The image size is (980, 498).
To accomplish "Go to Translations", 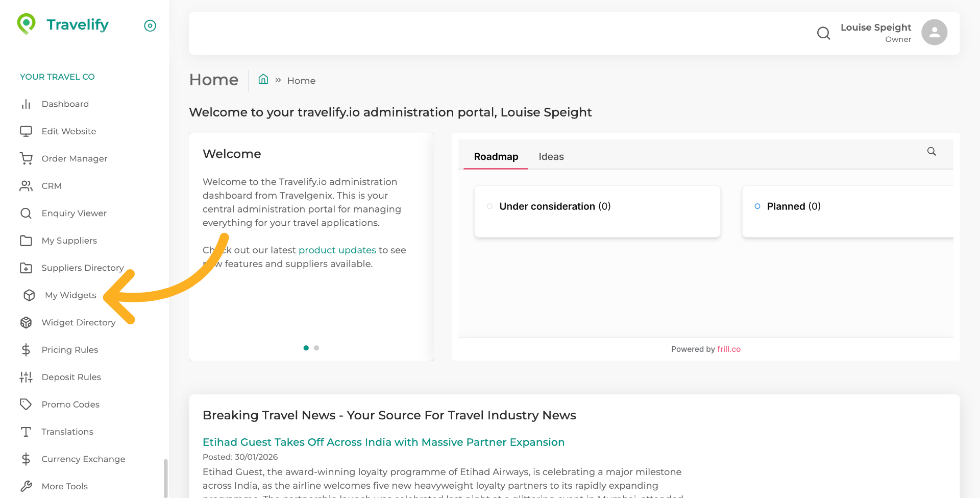I will (67, 432).
